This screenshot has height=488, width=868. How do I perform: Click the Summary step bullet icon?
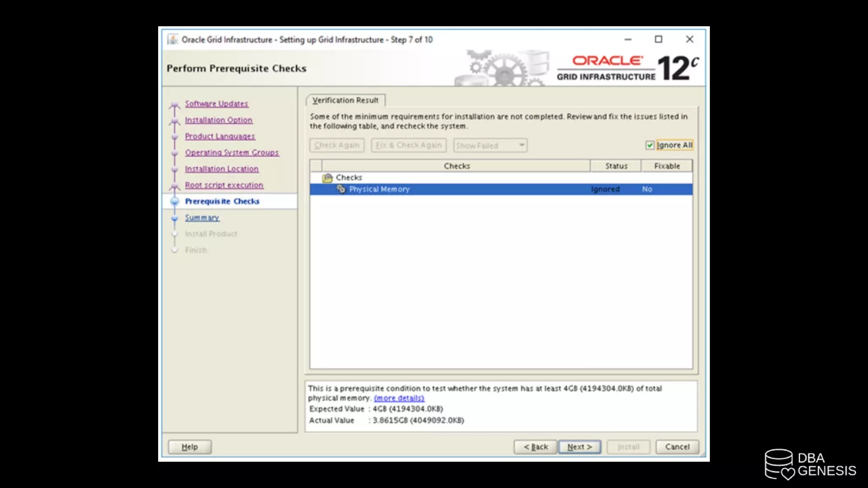(x=175, y=218)
